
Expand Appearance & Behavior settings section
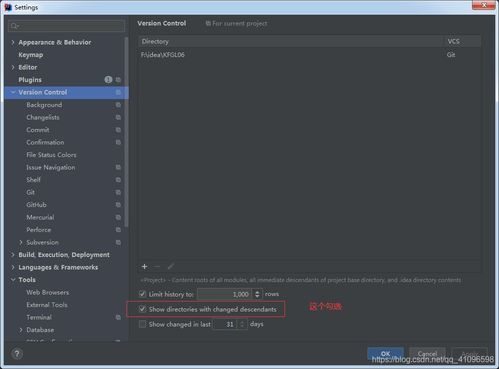(x=13, y=42)
